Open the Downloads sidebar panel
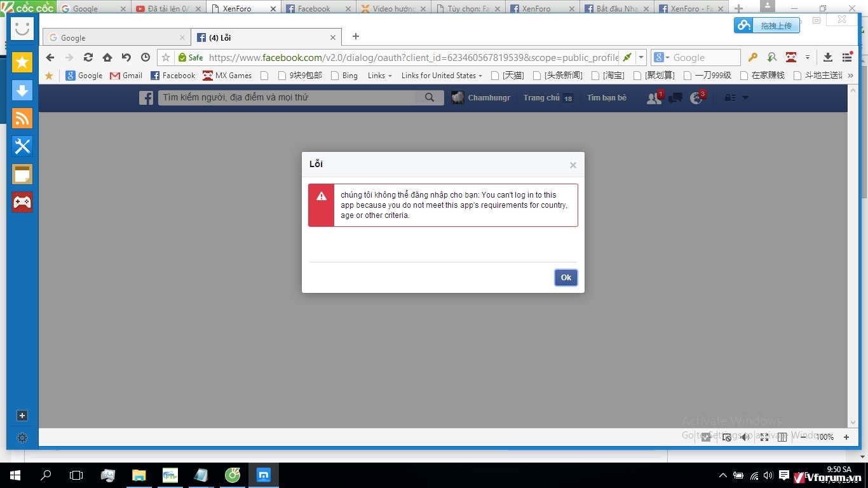The width and height of the screenshot is (868, 488). coord(22,90)
